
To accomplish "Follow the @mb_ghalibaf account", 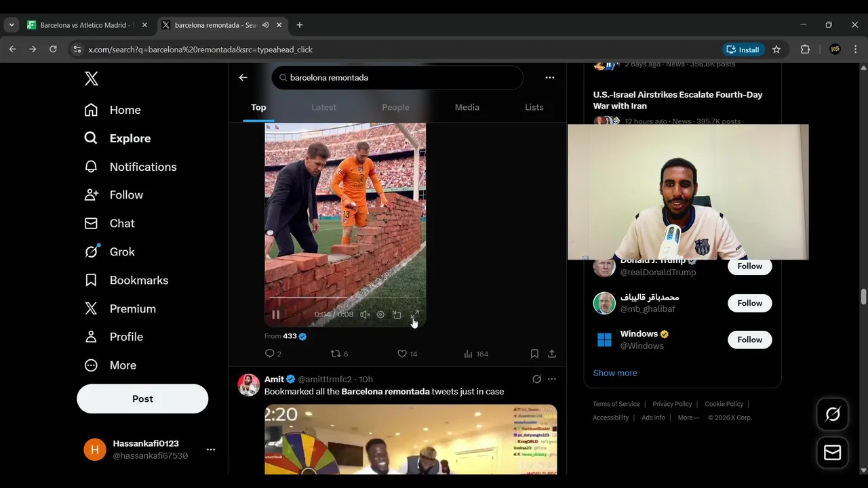I will click(750, 303).
